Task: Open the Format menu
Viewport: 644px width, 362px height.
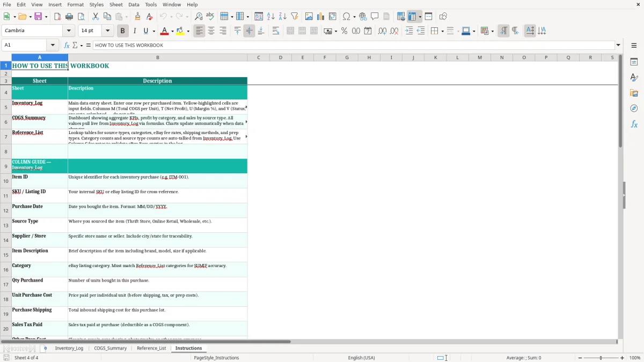Action: (x=76, y=4)
